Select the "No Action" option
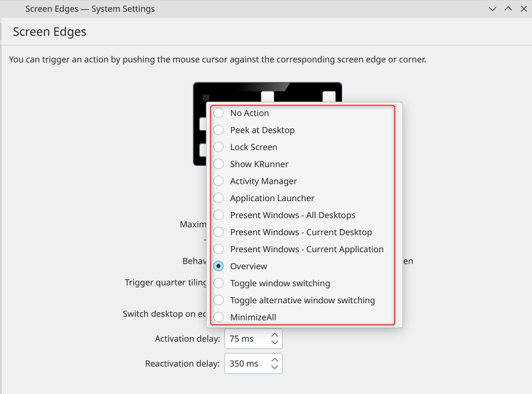Image resolution: width=532 pixels, height=394 pixels. [219, 113]
